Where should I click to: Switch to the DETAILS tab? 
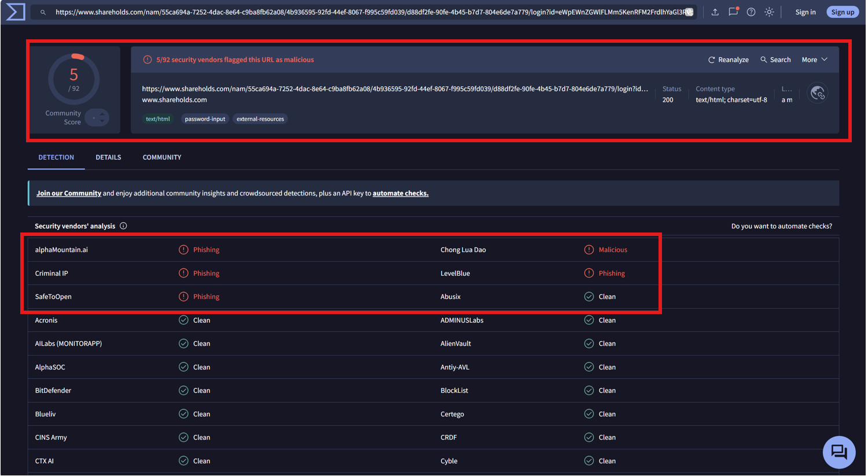[108, 157]
